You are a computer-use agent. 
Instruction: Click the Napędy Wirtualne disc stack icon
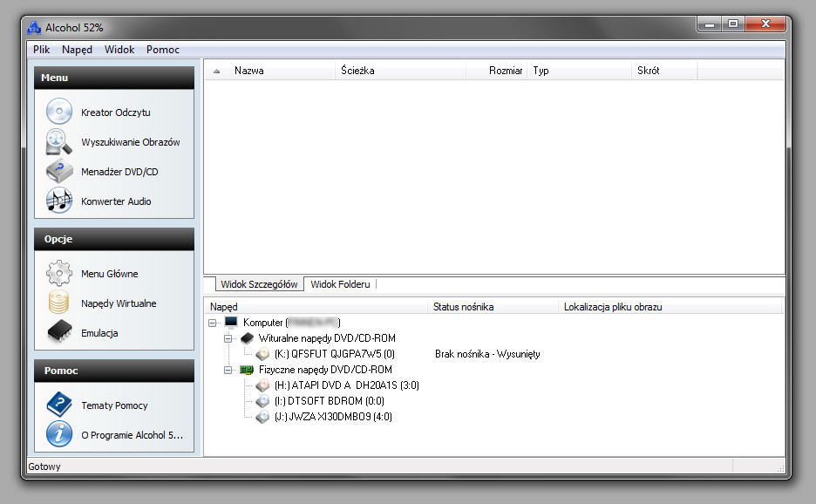pyautogui.click(x=58, y=303)
